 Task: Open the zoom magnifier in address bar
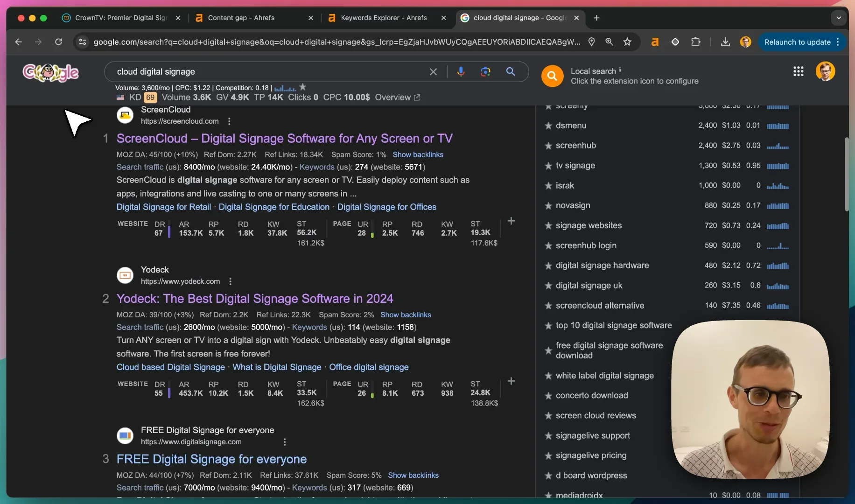tap(609, 42)
